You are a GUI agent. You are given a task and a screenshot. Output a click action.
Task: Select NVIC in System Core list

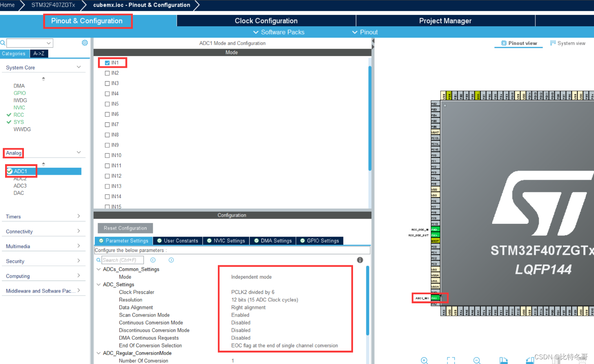coord(19,107)
